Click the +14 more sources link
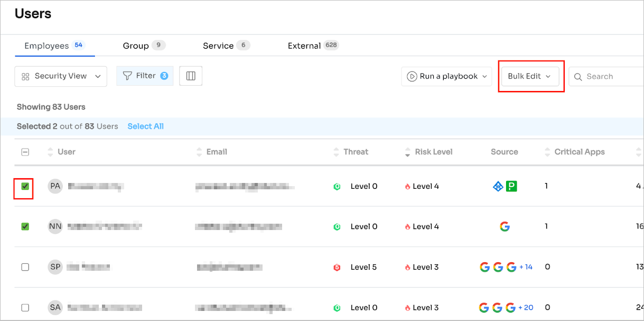Image resolution: width=644 pixels, height=321 pixels. 526,267
